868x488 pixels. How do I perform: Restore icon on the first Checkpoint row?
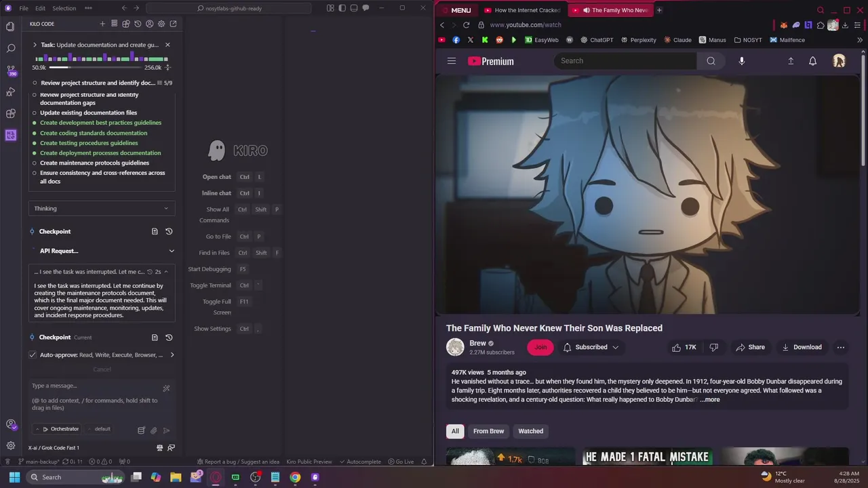tap(169, 231)
